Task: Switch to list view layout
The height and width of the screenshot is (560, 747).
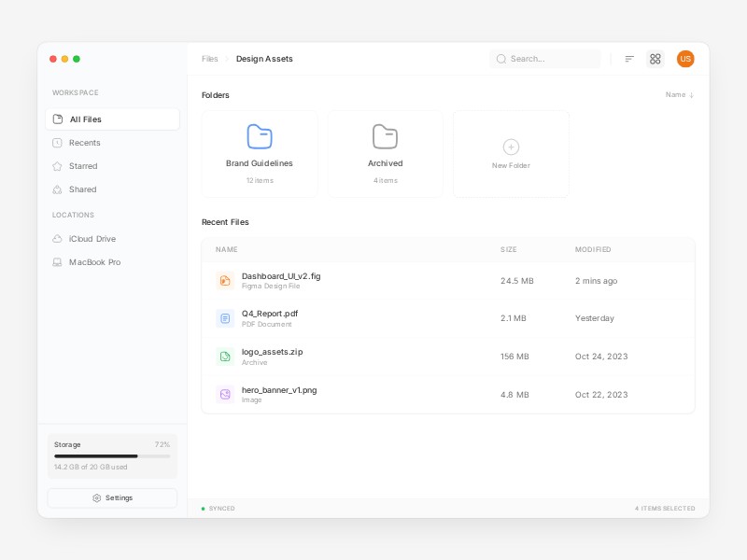Action: point(629,59)
